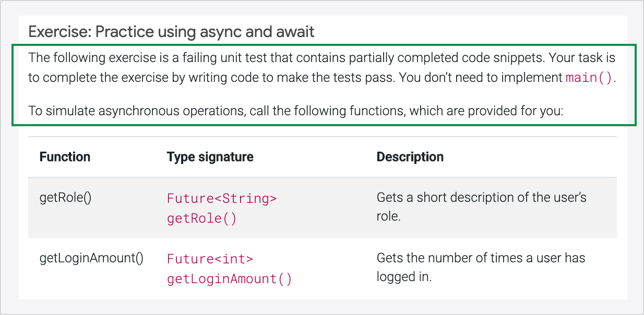
Task: Click the "Type signature" column header
Action: 210,157
